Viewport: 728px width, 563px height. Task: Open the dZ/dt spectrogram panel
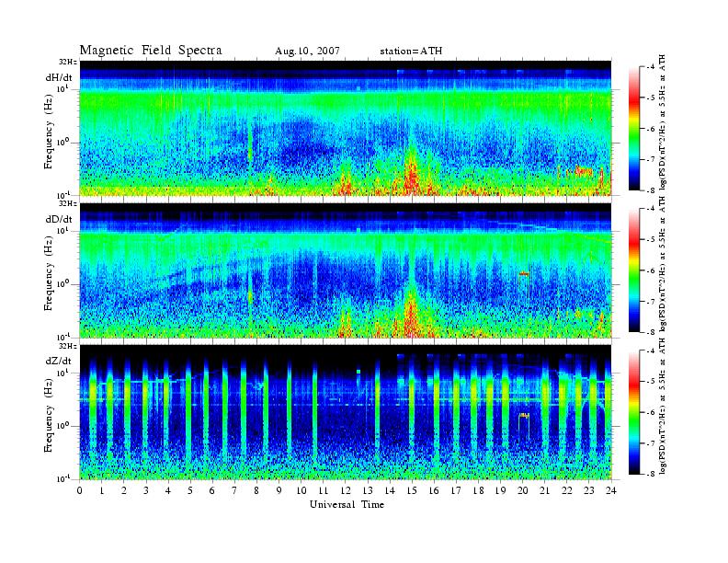pyautogui.click(x=346, y=412)
